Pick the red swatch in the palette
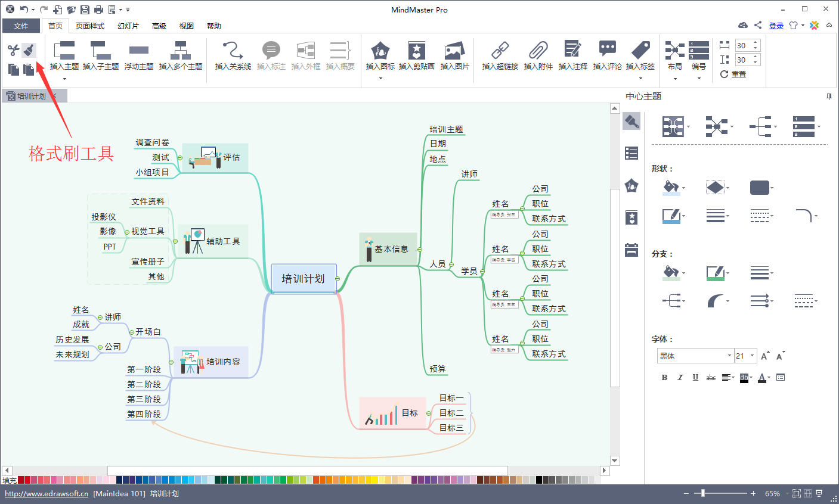 click(x=21, y=480)
